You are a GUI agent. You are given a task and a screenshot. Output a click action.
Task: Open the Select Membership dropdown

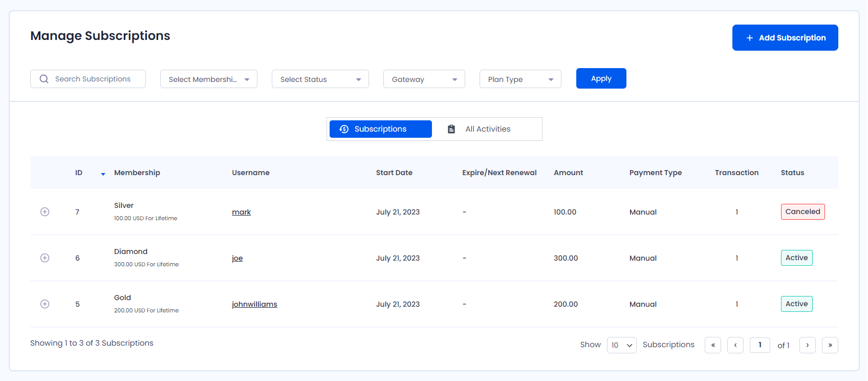click(x=208, y=79)
